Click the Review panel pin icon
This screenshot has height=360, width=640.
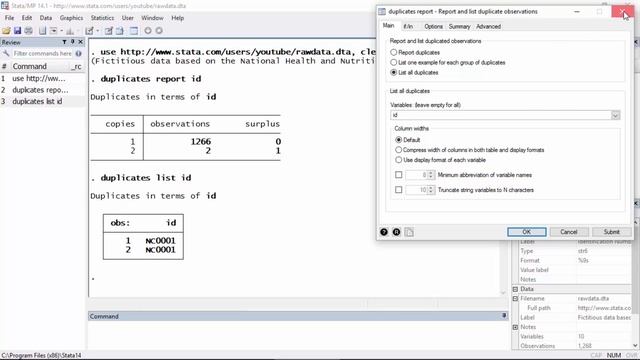click(72, 42)
